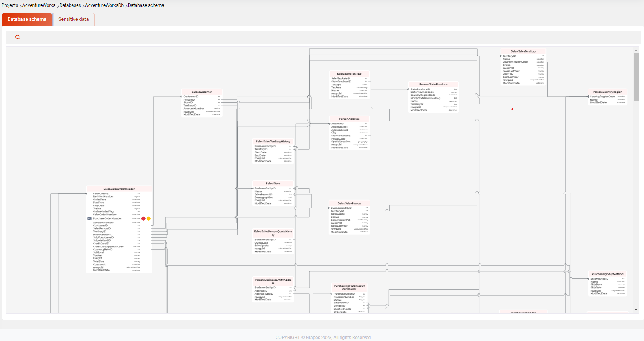The height and width of the screenshot is (341, 644).
Task: Select the Sales.Customer table header
Action: pos(202,92)
